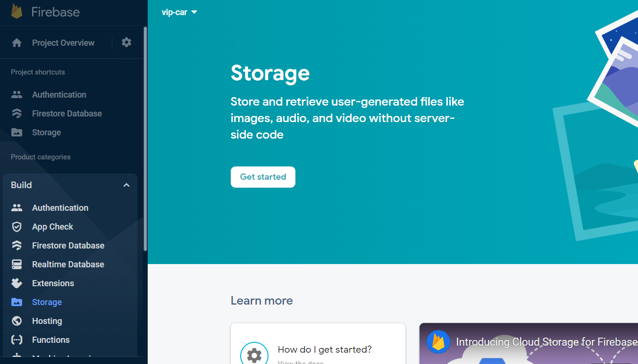Click the Realtime Database icon
The width and height of the screenshot is (638, 364).
click(x=17, y=265)
